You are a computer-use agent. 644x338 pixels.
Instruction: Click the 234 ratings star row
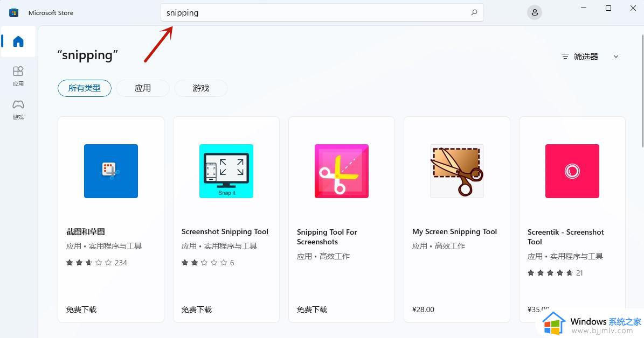click(x=96, y=263)
